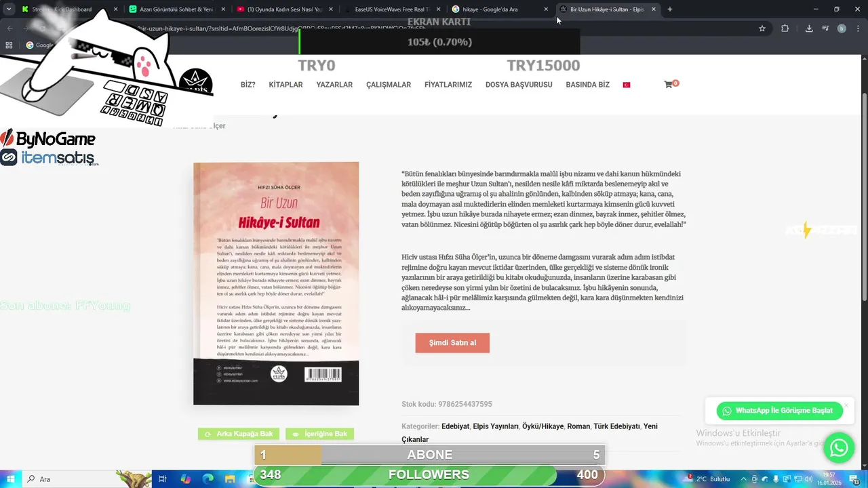The image size is (868, 488).
Task: Click the book back cover image
Action: click(276, 284)
